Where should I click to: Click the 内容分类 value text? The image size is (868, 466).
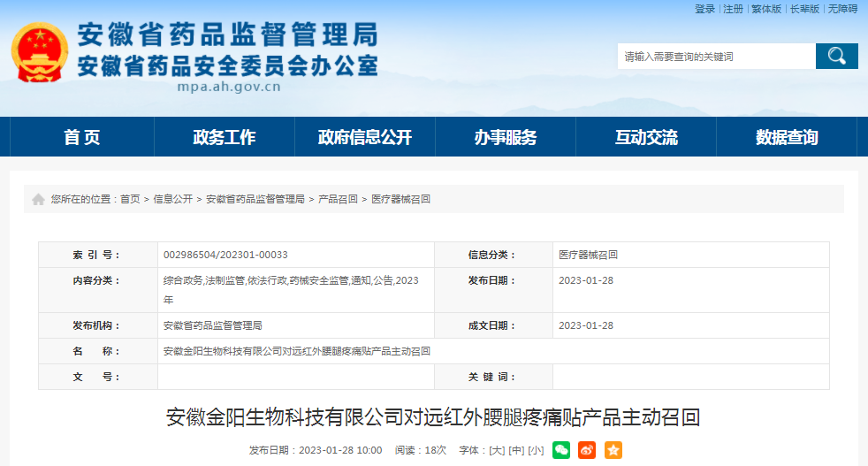[x=291, y=290]
